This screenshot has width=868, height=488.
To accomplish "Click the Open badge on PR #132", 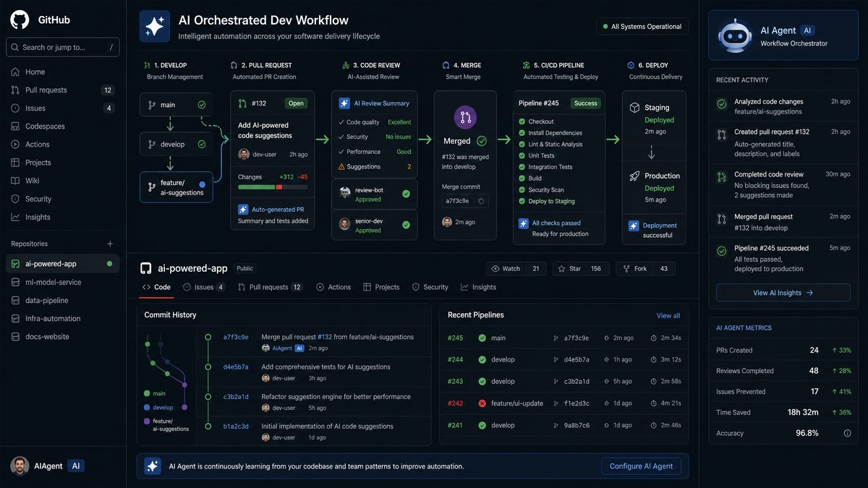I will point(296,103).
